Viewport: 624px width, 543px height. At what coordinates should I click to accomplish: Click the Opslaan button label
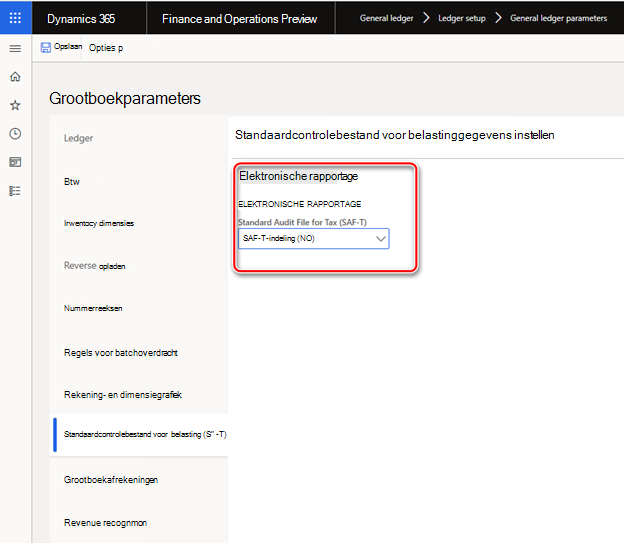[68, 47]
